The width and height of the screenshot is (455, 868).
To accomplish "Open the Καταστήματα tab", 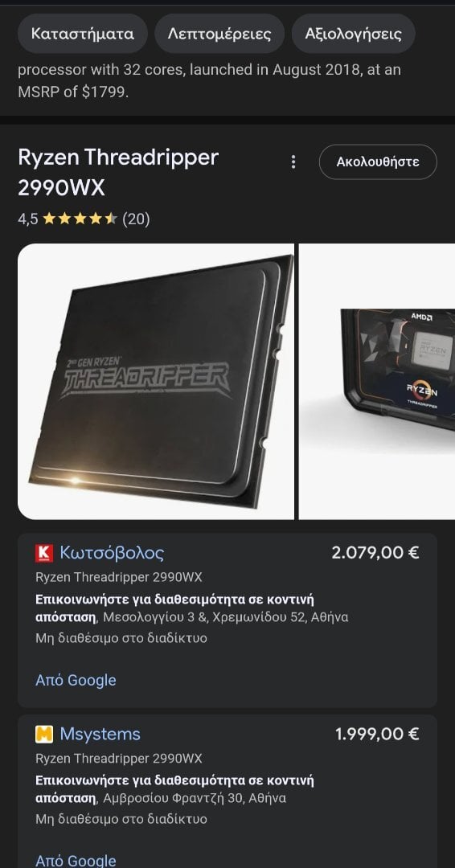I will point(83,34).
